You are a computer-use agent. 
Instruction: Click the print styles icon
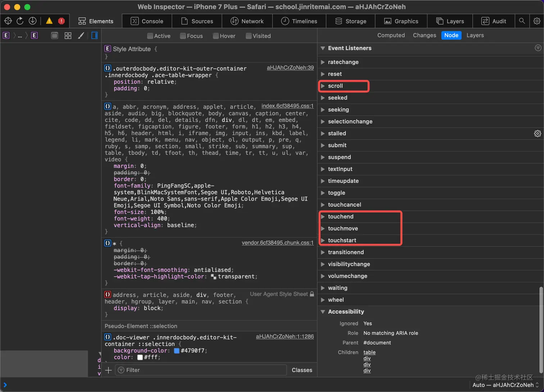coord(55,35)
